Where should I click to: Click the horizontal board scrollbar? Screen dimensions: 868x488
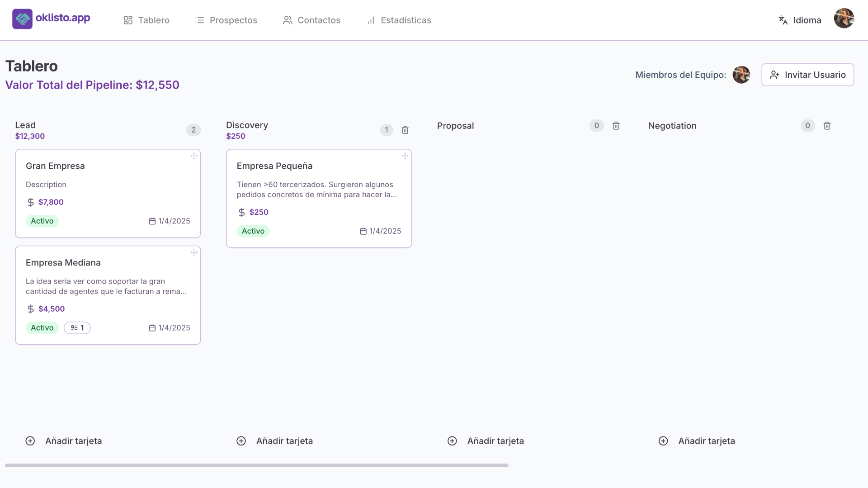pyautogui.click(x=257, y=465)
